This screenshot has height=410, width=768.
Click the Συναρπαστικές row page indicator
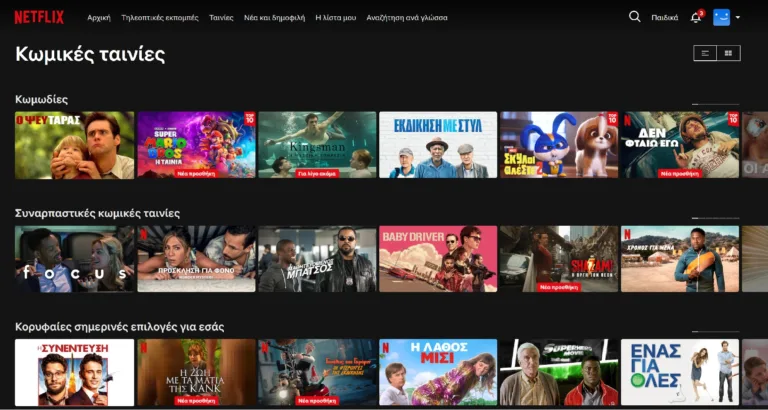[716, 218]
